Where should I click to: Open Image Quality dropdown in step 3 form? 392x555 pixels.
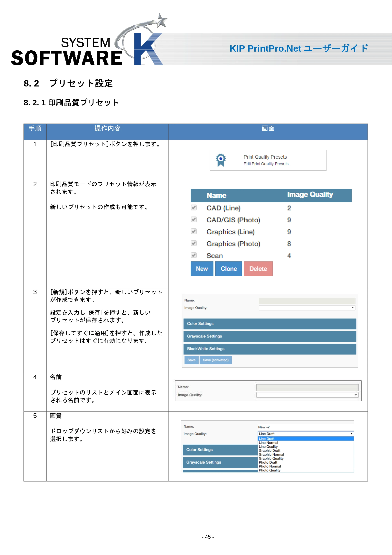307,308
